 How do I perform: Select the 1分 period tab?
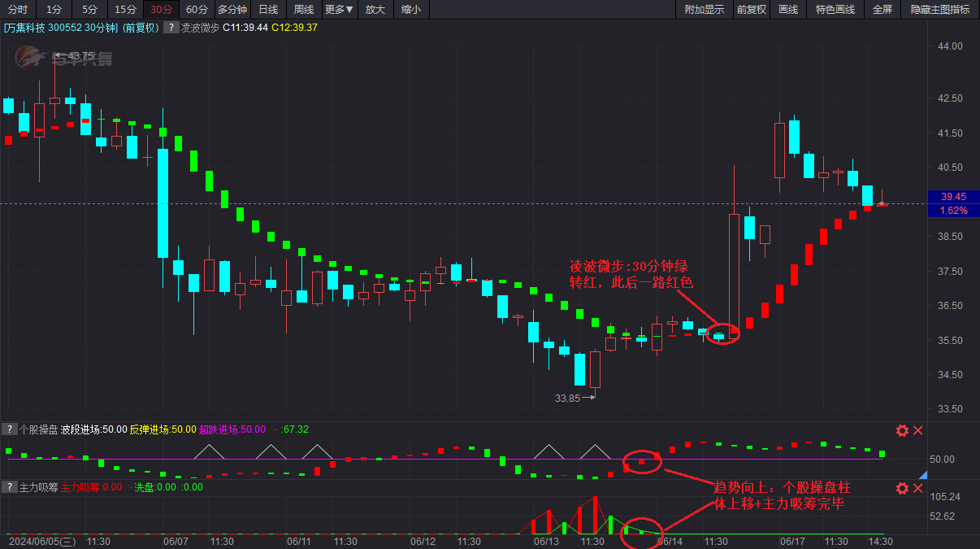54,10
